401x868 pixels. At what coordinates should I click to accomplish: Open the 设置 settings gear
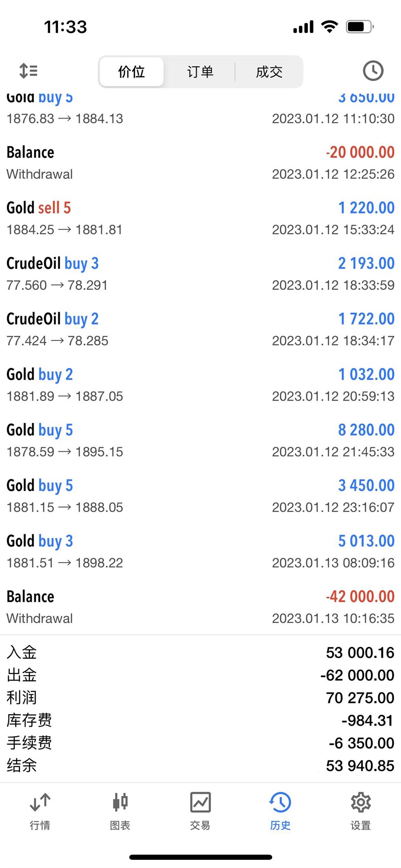[x=360, y=811]
